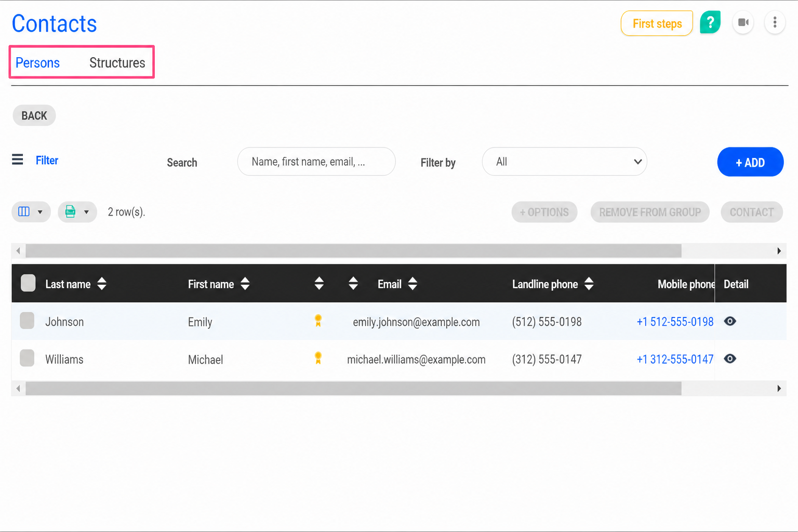Open the export file dropdown
The width and height of the screenshot is (798, 532).
coord(77,212)
